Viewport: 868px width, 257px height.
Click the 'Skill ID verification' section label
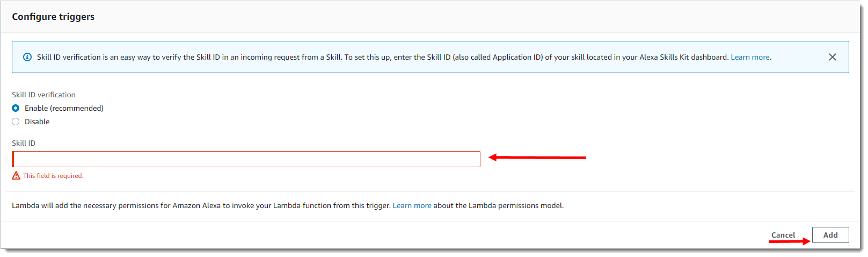coord(43,95)
